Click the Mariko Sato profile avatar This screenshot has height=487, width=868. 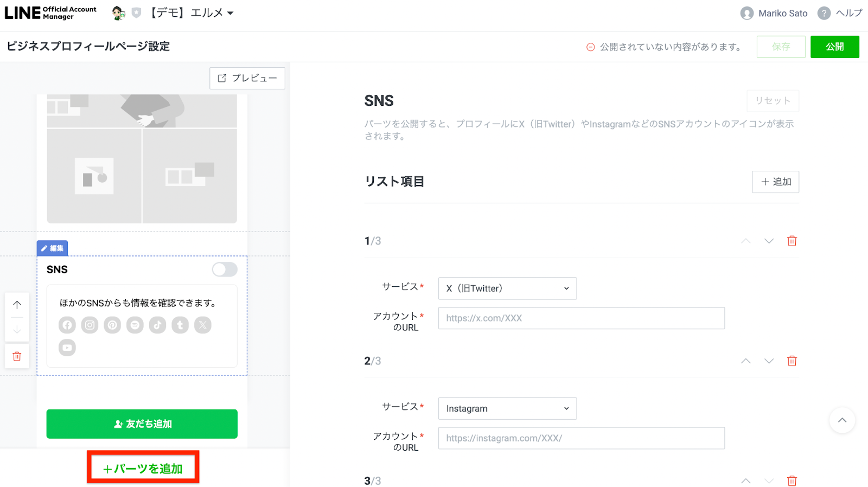(747, 14)
